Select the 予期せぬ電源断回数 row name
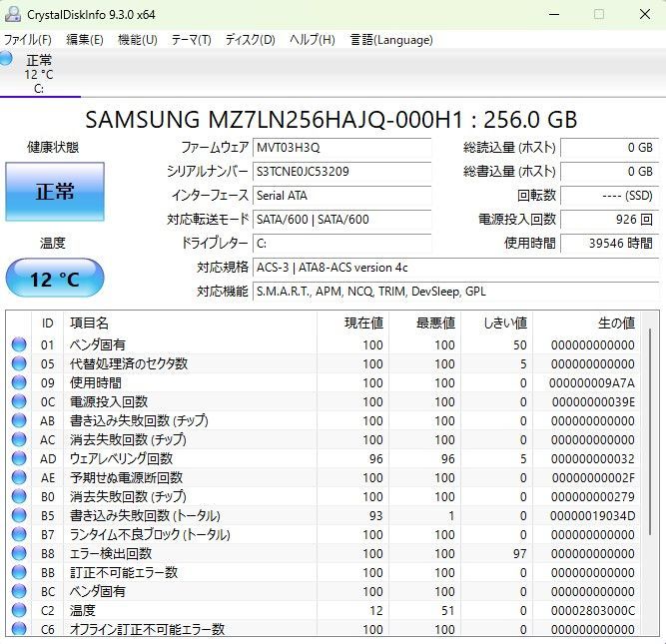The width and height of the screenshot is (666, 644). [x=126, y=478]
